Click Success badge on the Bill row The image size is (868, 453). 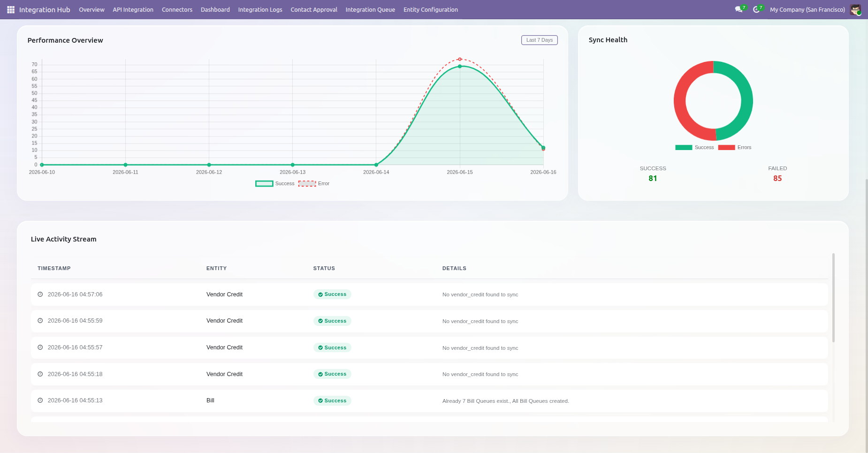coord(332,400)
